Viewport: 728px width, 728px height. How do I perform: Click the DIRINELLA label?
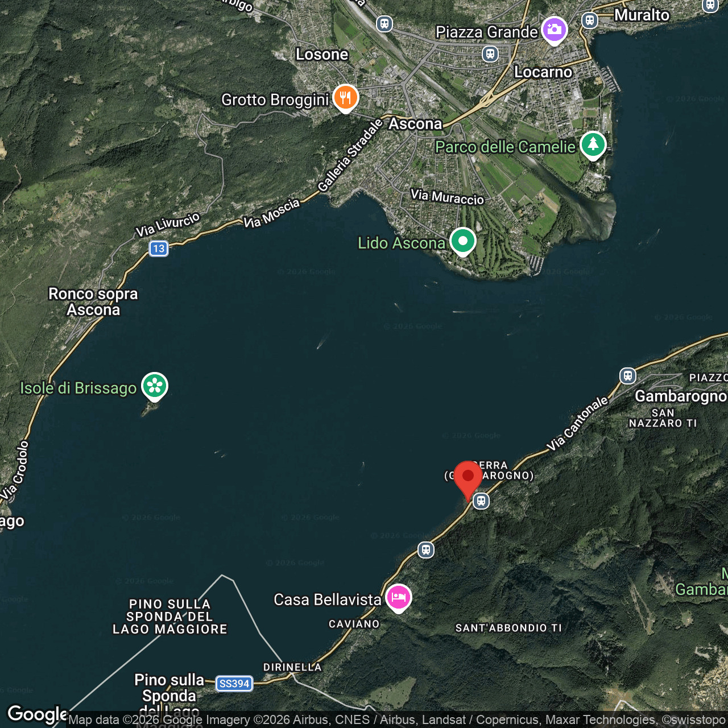coord(292,667)
